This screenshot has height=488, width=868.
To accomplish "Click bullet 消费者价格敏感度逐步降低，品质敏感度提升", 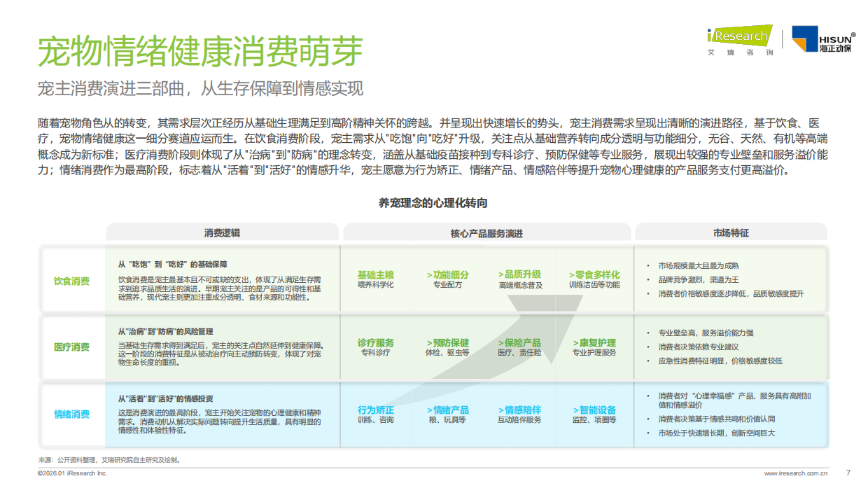I will click(x=731, y=294).
